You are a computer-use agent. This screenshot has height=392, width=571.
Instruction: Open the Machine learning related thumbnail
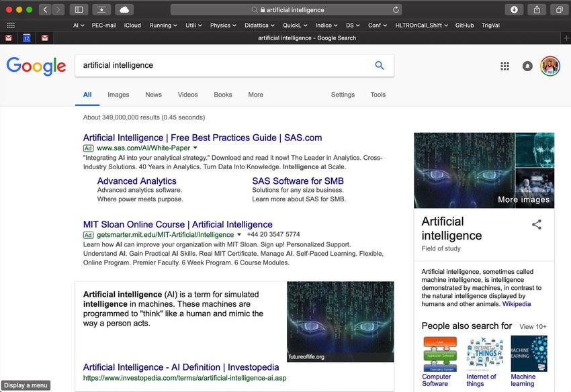529,354
